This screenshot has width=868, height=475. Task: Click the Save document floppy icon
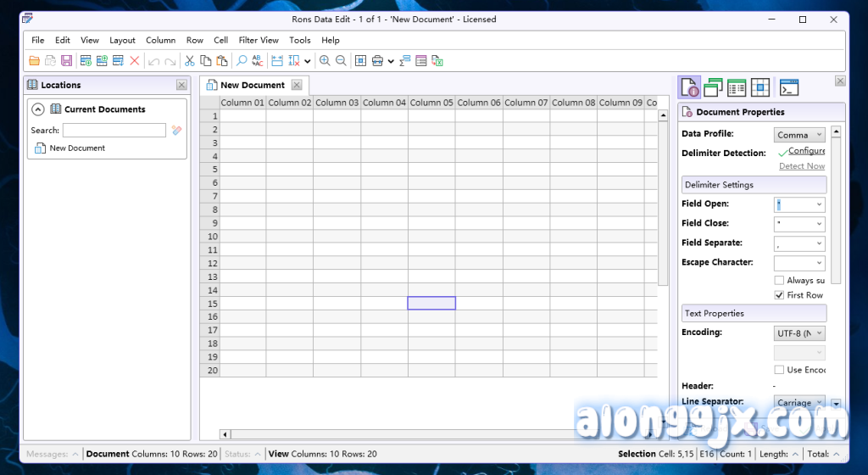66,61
